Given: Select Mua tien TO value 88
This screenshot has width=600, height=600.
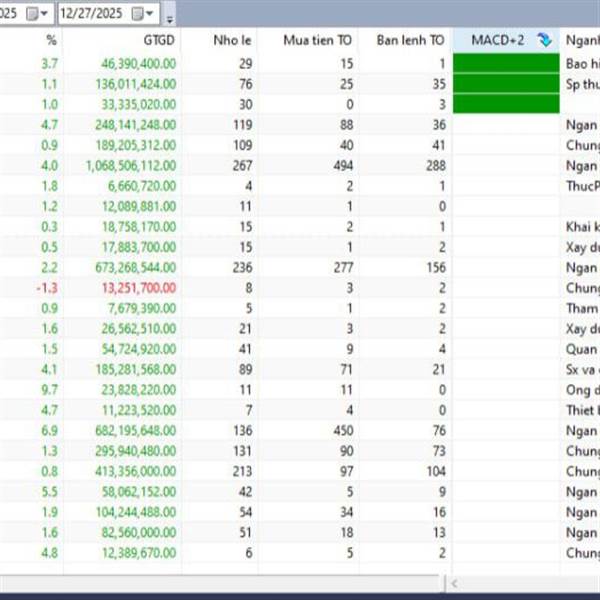Looking at the screenshot, I should (346, 125).
